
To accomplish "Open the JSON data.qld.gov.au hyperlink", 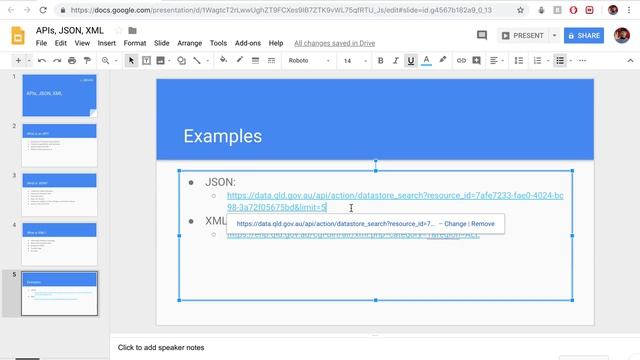I will 395,201.
